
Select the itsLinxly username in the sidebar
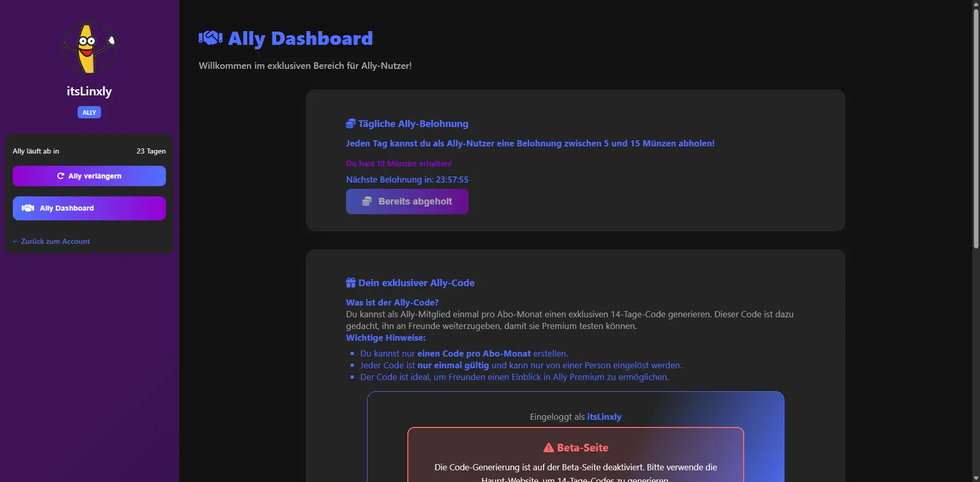click(89, 91)
